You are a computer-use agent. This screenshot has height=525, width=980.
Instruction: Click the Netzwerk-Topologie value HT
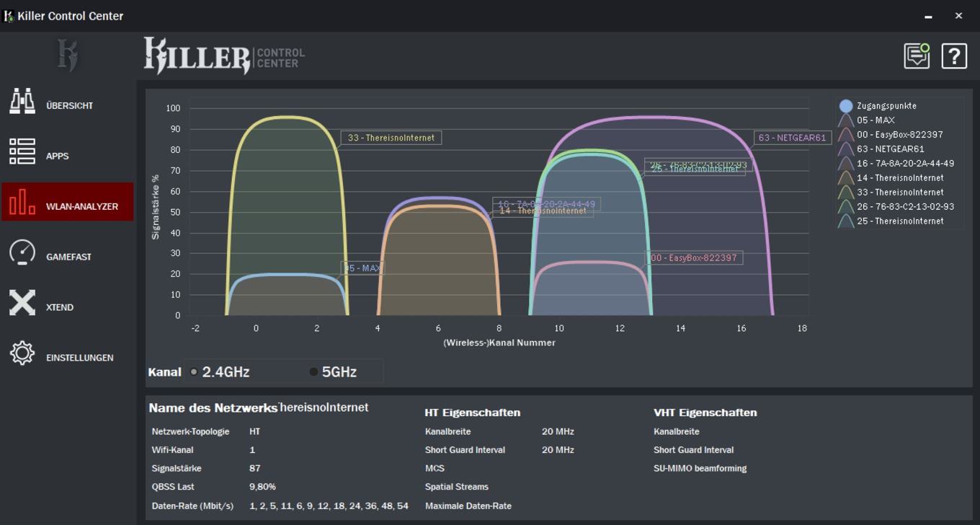(x=255, y=431)
